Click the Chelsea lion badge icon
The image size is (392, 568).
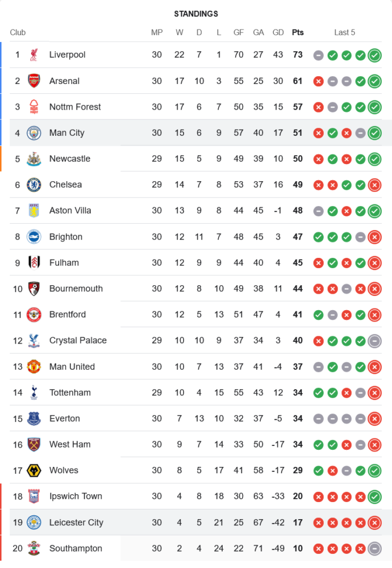pyautogui.click(x=34, y=185)
